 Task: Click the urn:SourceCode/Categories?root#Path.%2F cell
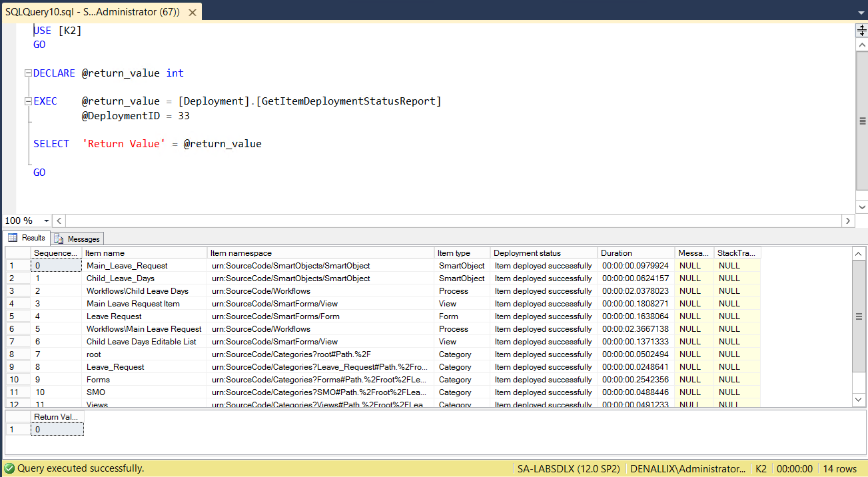click(320, 354)
